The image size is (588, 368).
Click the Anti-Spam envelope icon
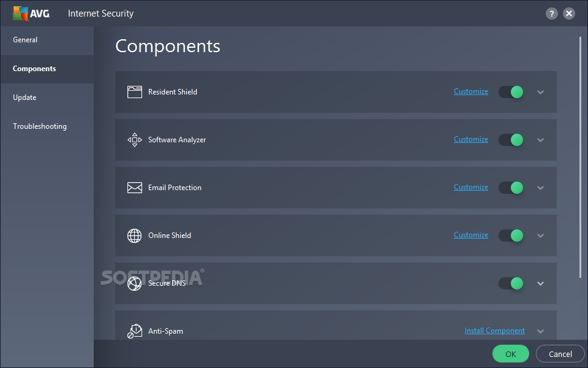[x=135, y=331]
